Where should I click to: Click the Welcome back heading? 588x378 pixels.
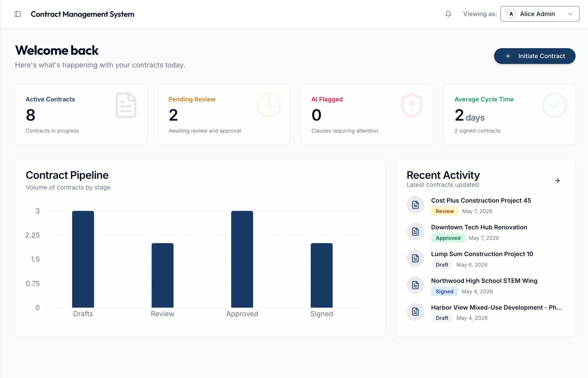point(57,50)
